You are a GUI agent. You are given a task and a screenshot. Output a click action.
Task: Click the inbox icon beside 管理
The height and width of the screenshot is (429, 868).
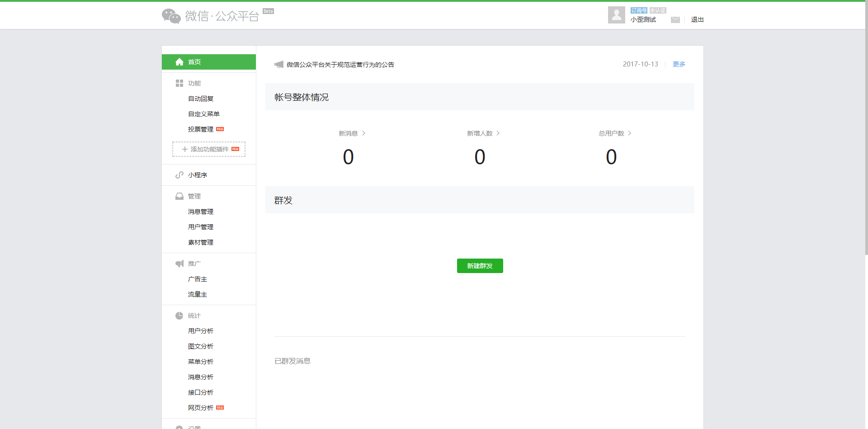click(179, 196)
